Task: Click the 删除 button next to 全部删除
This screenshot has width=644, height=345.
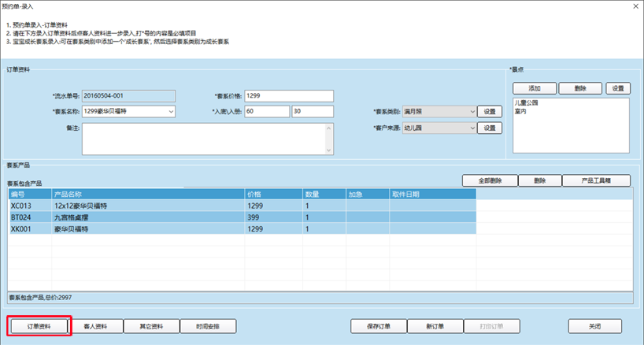Action: [539, 180]
